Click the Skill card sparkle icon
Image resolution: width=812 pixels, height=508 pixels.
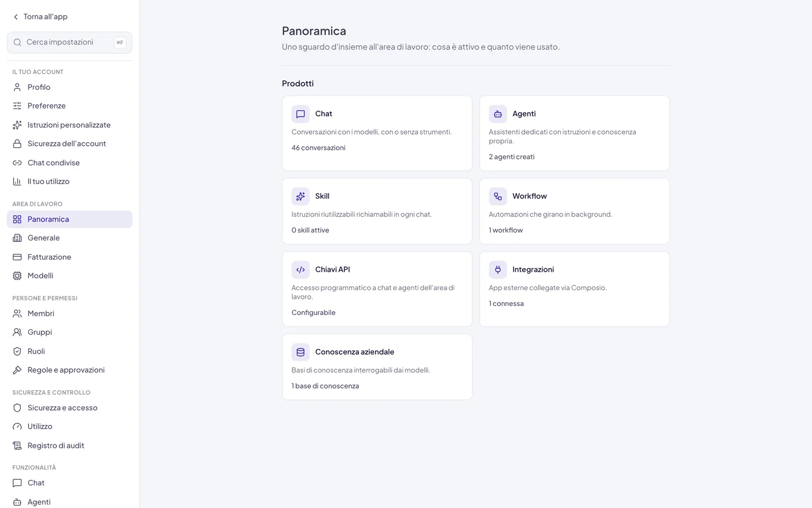click(300, 196)
